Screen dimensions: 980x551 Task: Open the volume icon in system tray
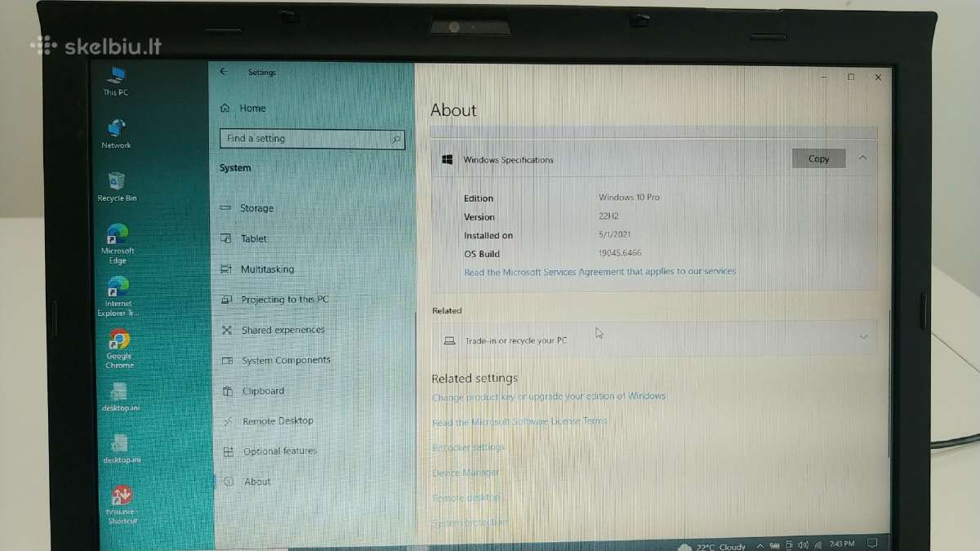point(804,544)
